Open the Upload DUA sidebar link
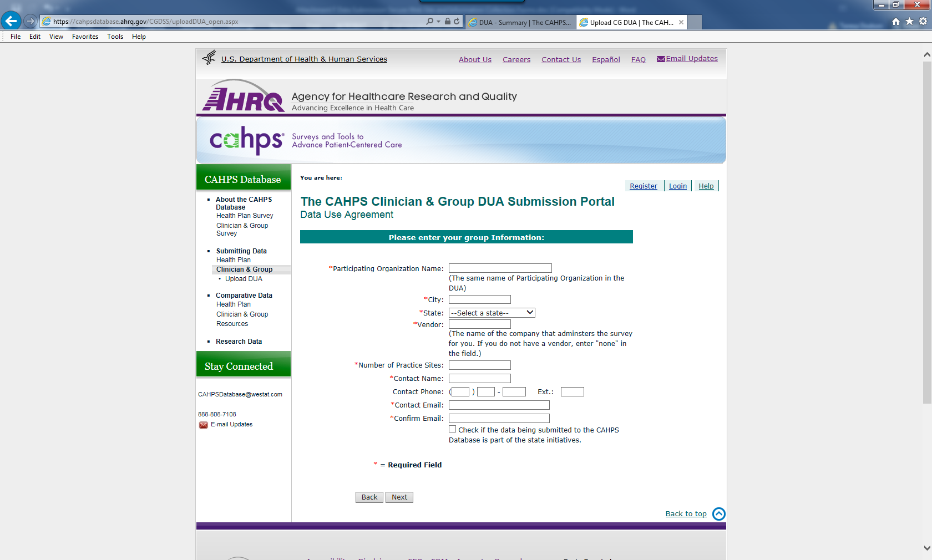The image size is (932, 560). tap(244, 279)
